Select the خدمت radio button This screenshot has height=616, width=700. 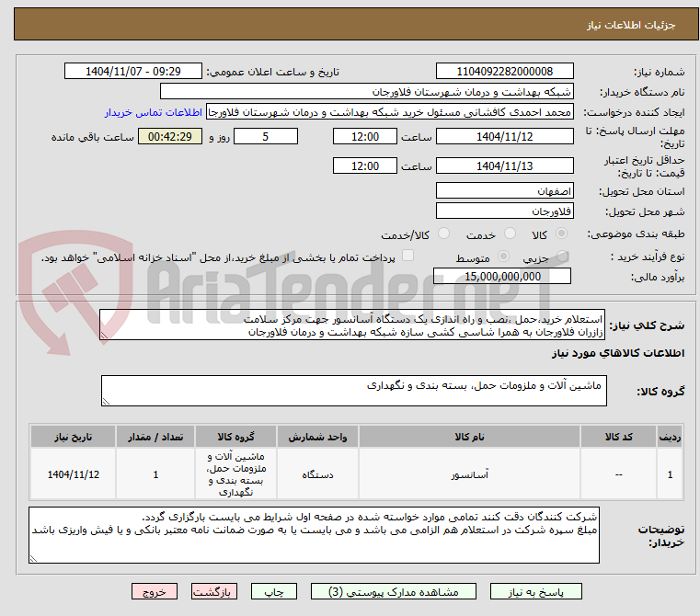[x=510, y=234]
